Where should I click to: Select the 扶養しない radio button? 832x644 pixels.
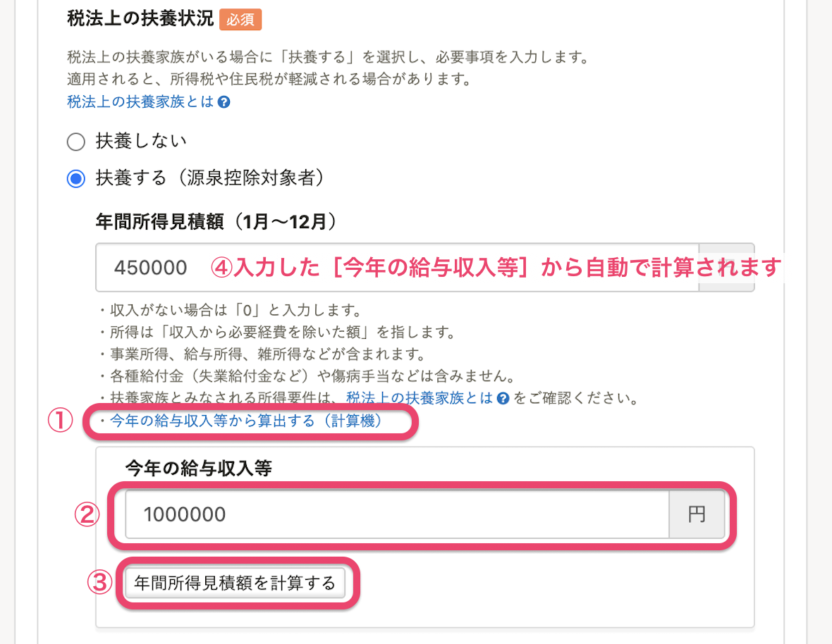pyautogui.click(x=76, y=142)
